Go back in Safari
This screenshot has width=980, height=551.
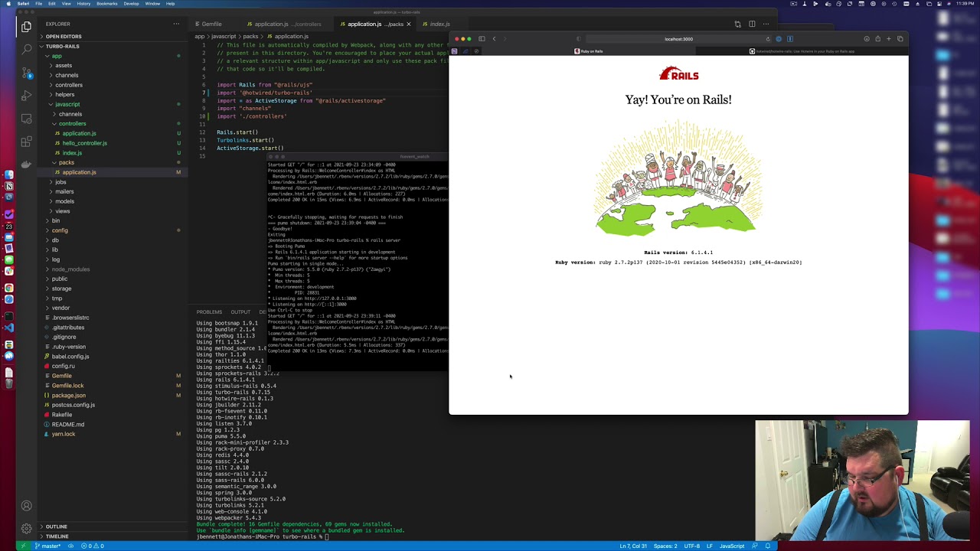point(494,39)
